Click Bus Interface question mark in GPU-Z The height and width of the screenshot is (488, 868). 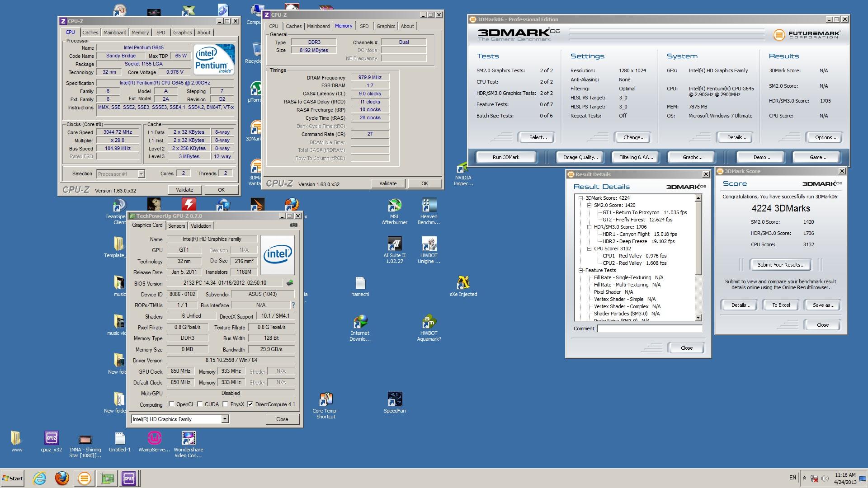[293, 305]
